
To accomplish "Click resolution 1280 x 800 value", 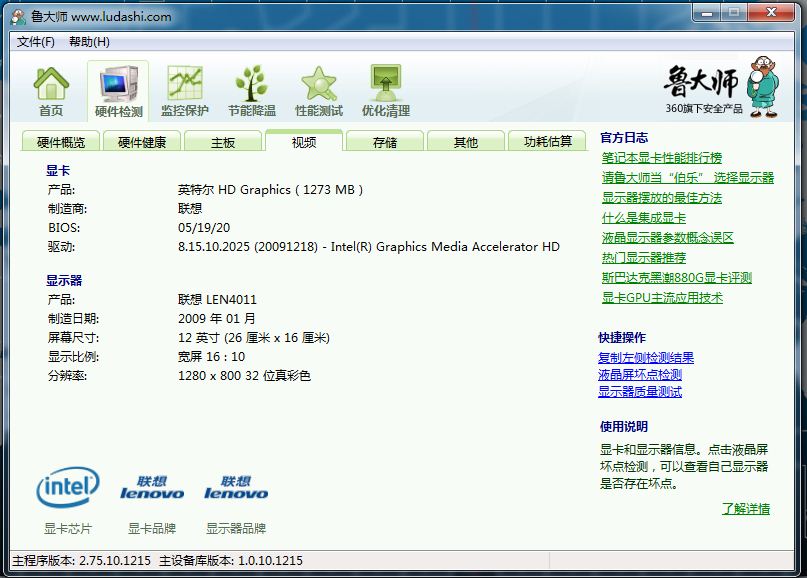I will pos(244,376).
